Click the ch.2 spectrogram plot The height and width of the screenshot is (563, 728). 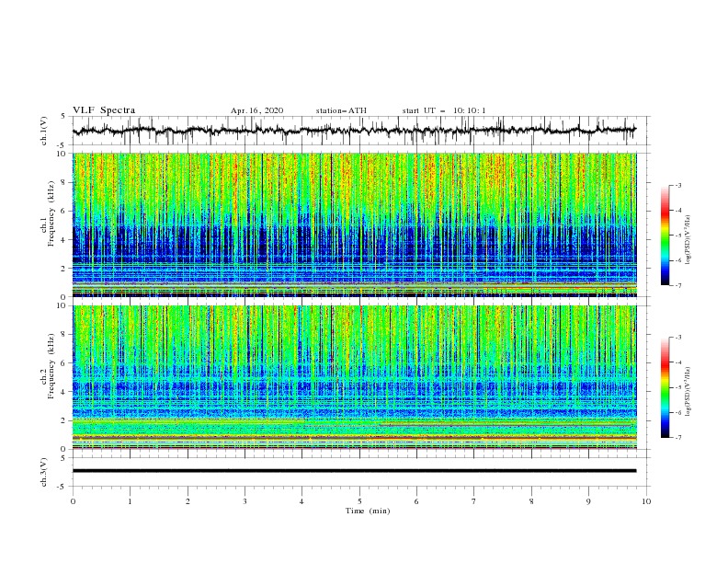(354, 377)
